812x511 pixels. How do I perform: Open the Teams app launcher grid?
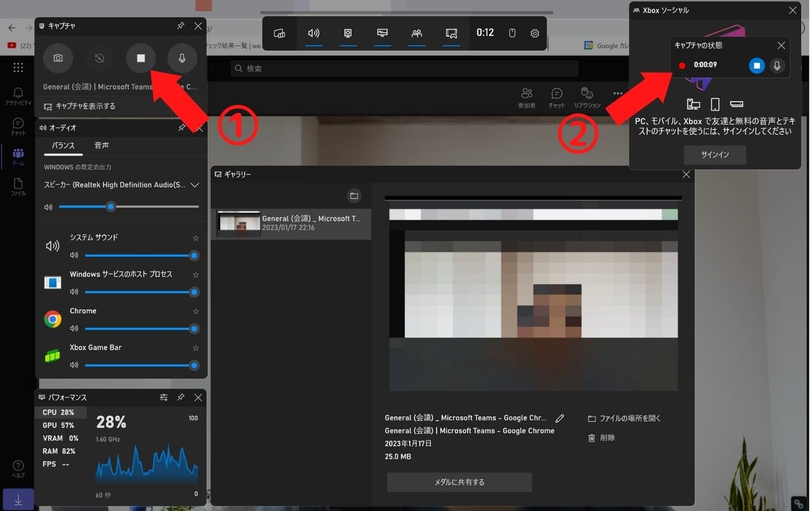(18, 67)
